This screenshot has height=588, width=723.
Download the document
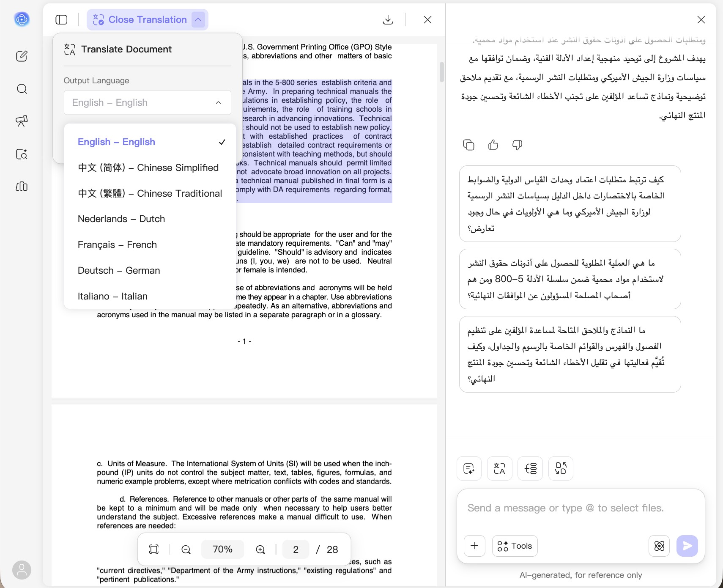pos(388,19)
